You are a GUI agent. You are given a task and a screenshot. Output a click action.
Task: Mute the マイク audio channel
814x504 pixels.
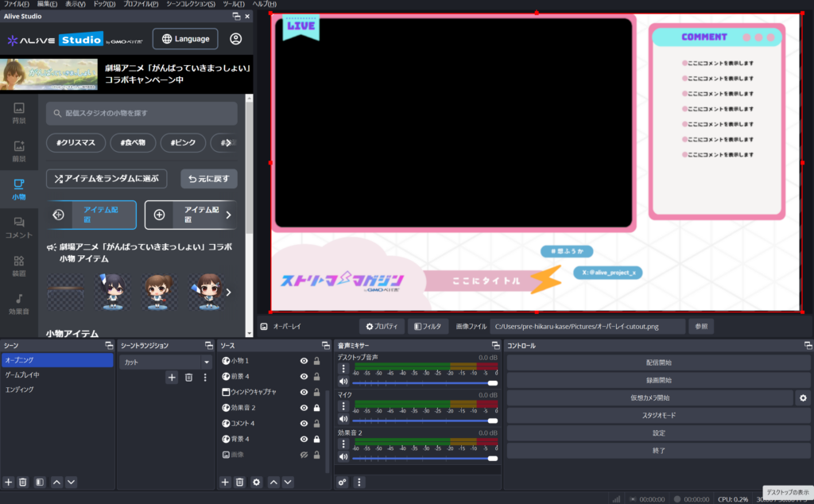click(x=343, y=419)
